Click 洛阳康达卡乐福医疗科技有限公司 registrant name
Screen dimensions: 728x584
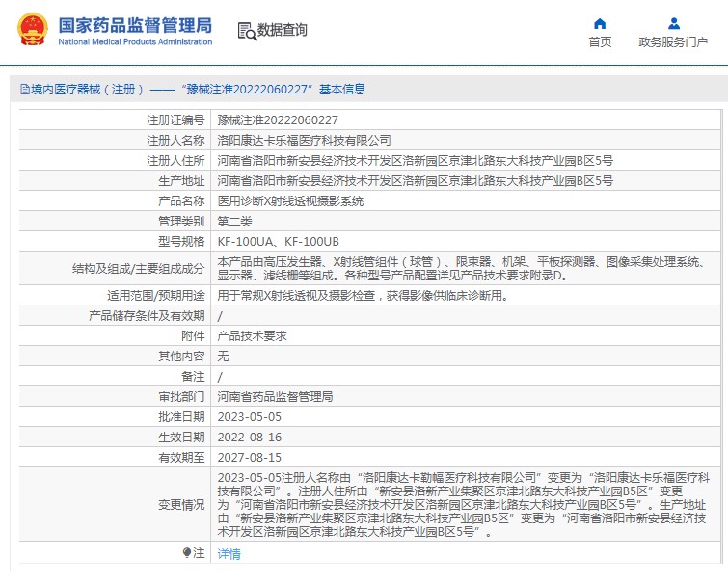point(304,140)
